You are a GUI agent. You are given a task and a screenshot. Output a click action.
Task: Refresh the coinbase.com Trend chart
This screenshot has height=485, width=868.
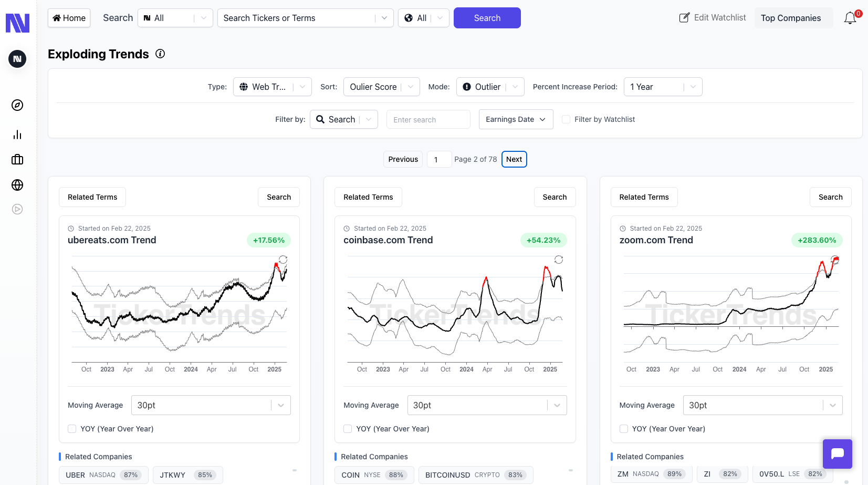pos(559,260)
